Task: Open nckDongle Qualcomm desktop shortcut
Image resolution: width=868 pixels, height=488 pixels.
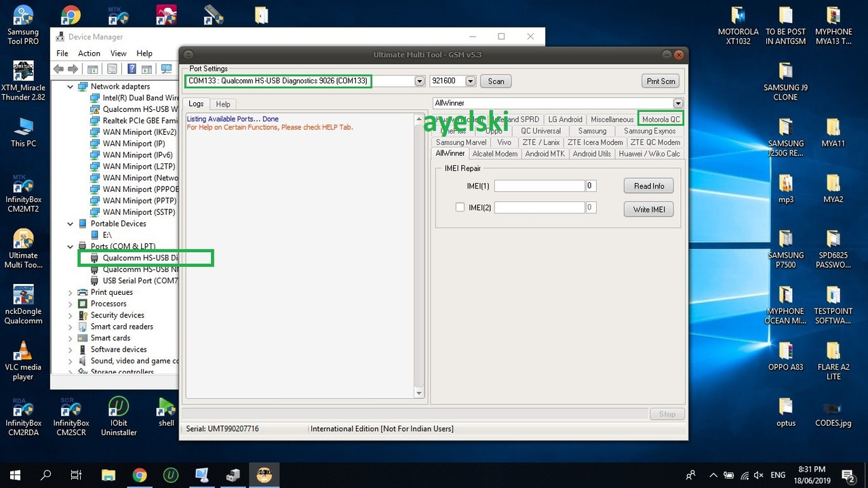Action: [23, 305]
